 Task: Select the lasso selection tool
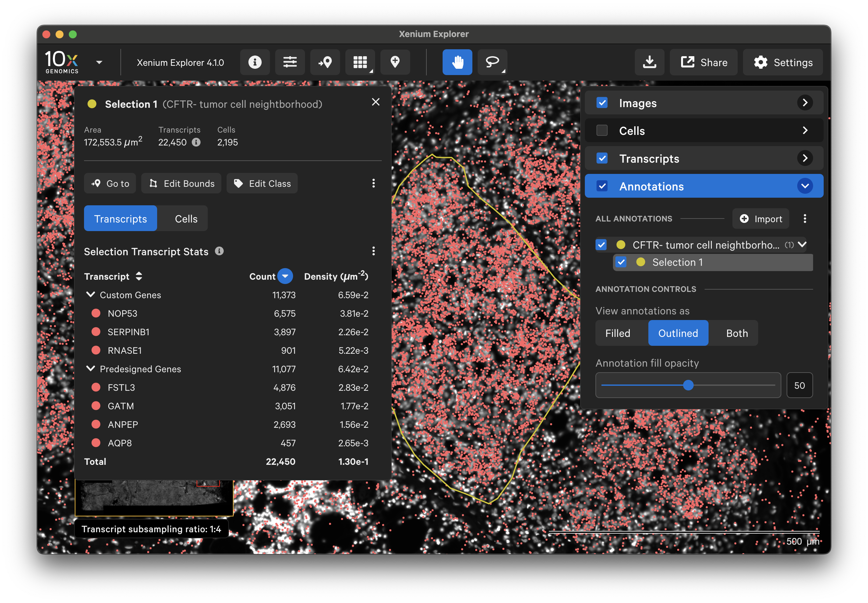click(x=492, y=62)
